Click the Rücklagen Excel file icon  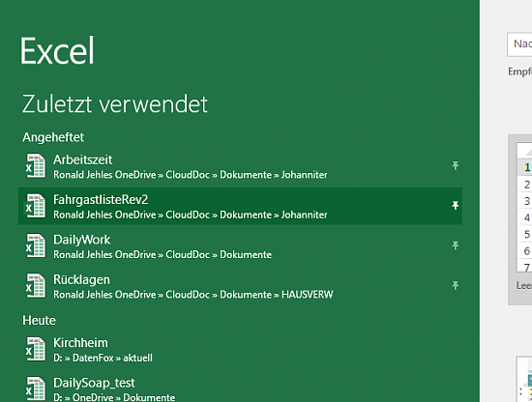coord(36,286)
